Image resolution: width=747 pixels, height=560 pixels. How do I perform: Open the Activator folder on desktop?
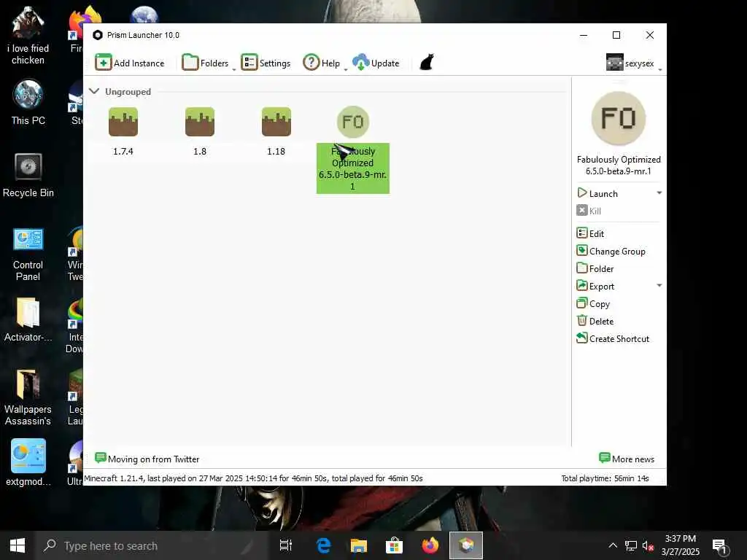pyautogui.click(x=28, y=319)
